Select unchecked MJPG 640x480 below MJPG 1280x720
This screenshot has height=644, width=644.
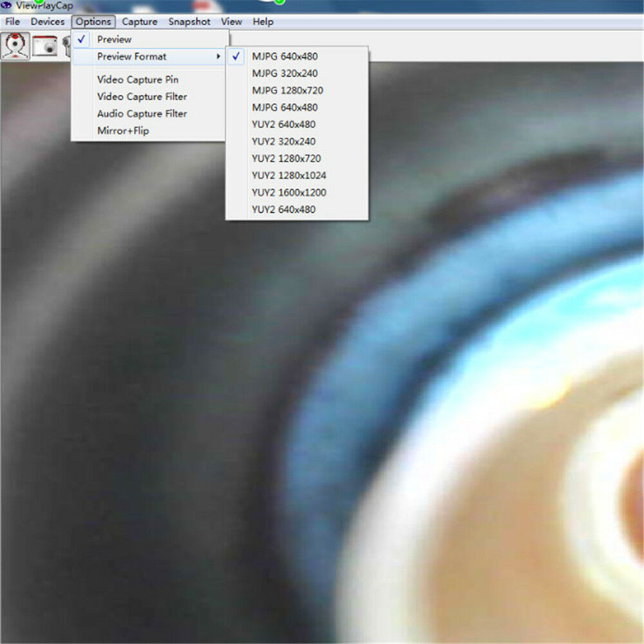coord(297,108)
